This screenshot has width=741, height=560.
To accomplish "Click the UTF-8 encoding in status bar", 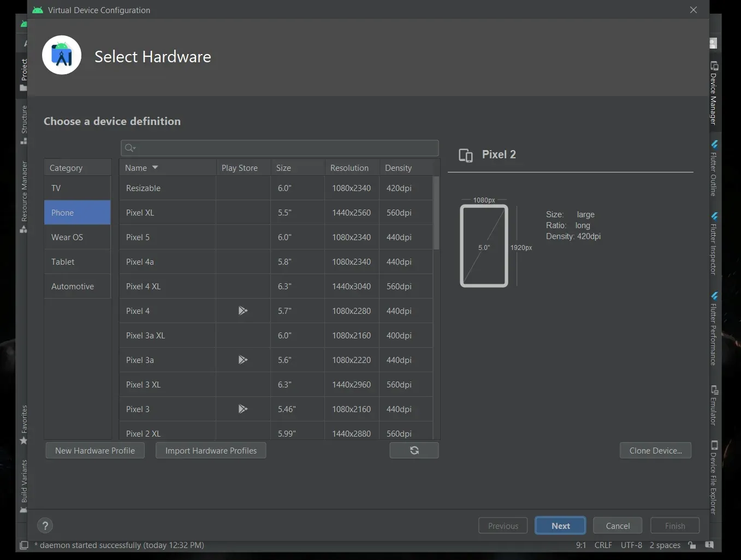I will [631, 545].
